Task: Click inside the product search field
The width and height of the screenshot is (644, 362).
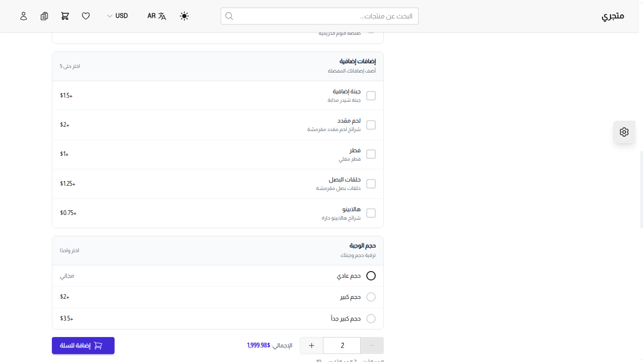Action: point(319,16)
